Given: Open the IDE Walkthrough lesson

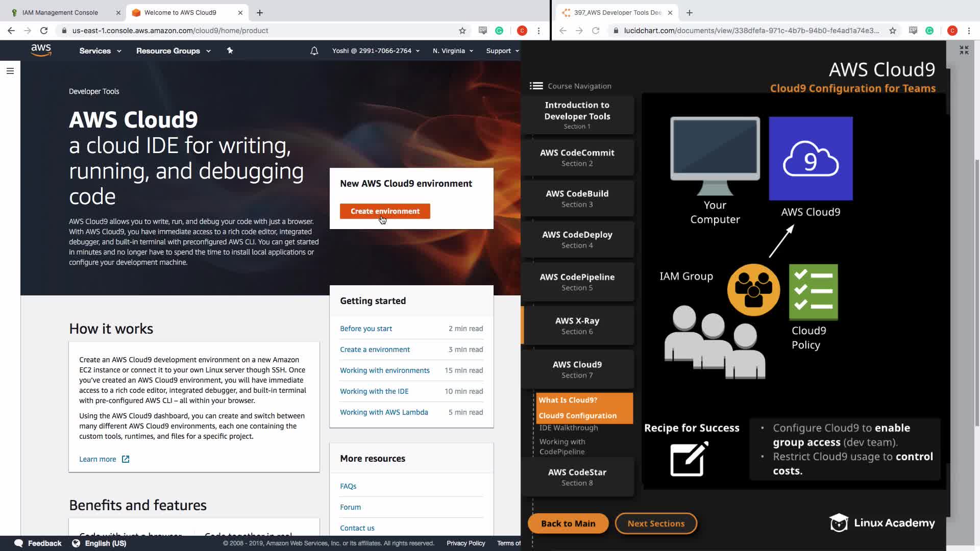Looking at the screenshot, I should tap(569, 428).
